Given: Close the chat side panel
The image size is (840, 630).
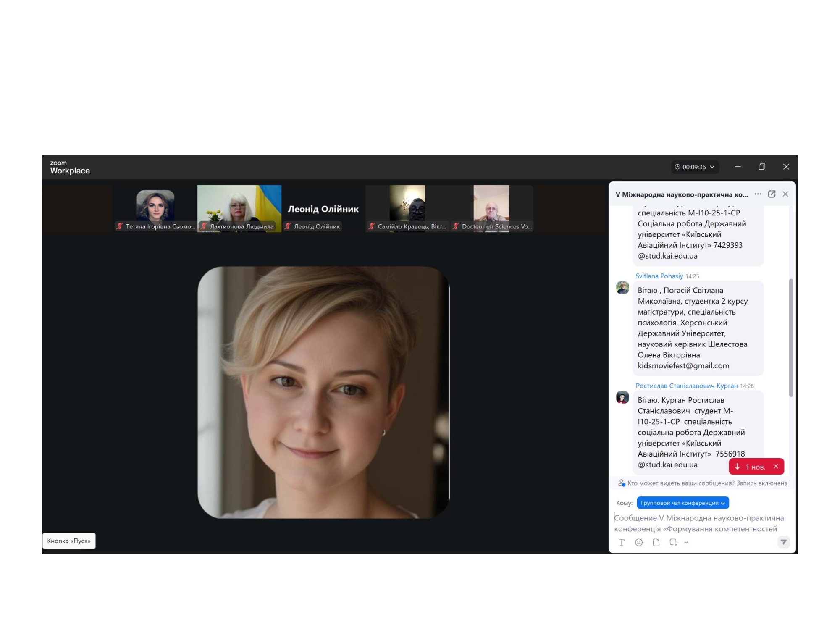Looking at the screenshot, I should pyautogui.click(x=785, y=194).
